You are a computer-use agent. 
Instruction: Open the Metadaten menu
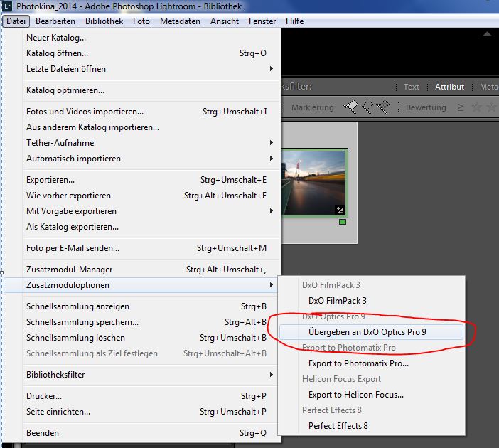click(x=180, y=21)
